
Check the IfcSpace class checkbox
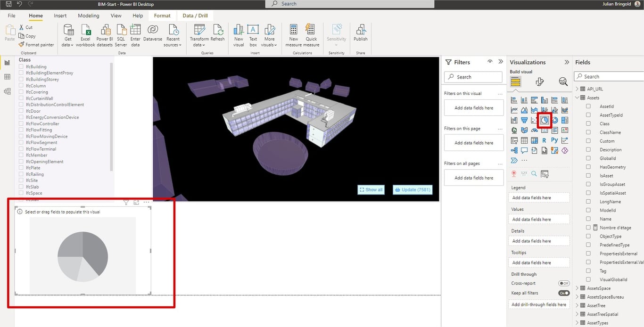click(x=21, y=193)
